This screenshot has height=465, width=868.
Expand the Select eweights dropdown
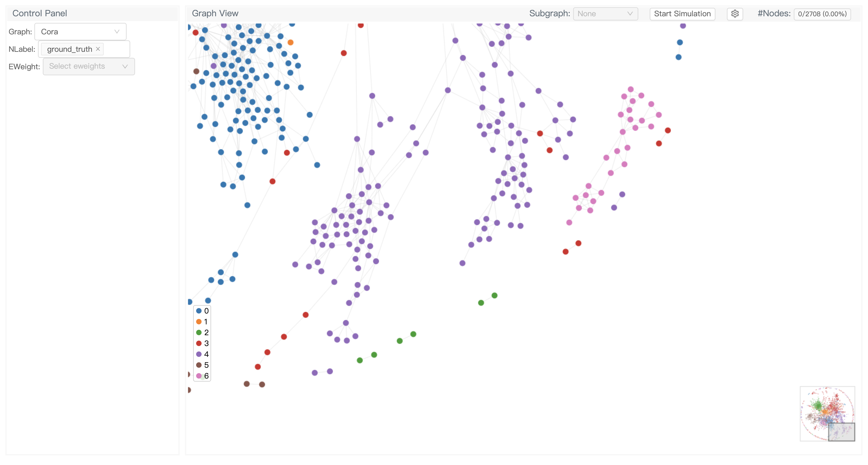[x=89, y=66]
